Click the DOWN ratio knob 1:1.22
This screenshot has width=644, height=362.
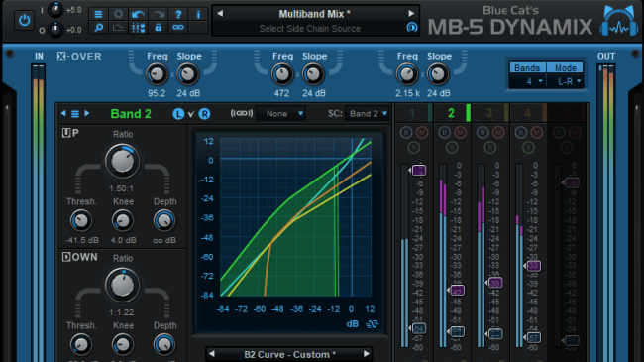(122, 285)
